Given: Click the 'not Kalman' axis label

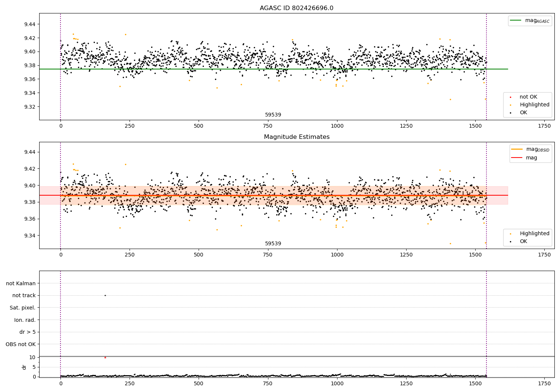Looking at the screenshot, I should (21, 283).
